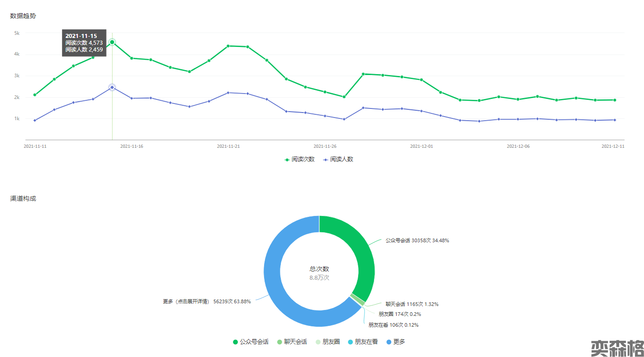Image resolution: width=644 pixels, height=357 pixels.
Task: Toggle 公众号会话 legend below donut chart
Action: [251, 342]
